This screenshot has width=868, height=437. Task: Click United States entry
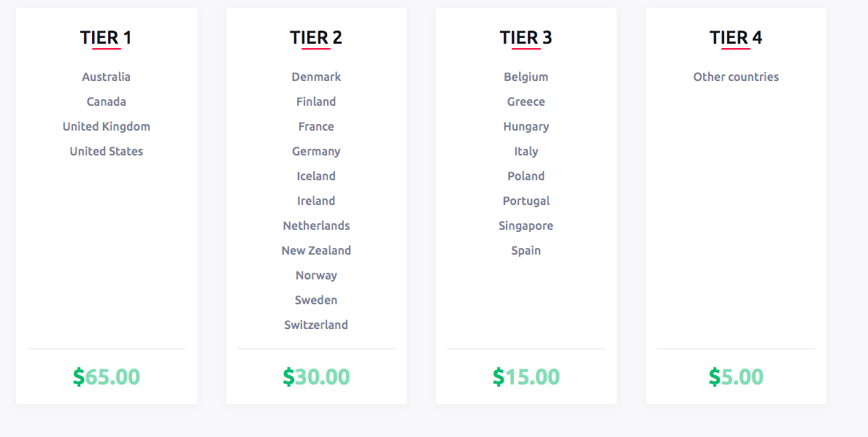107,151
